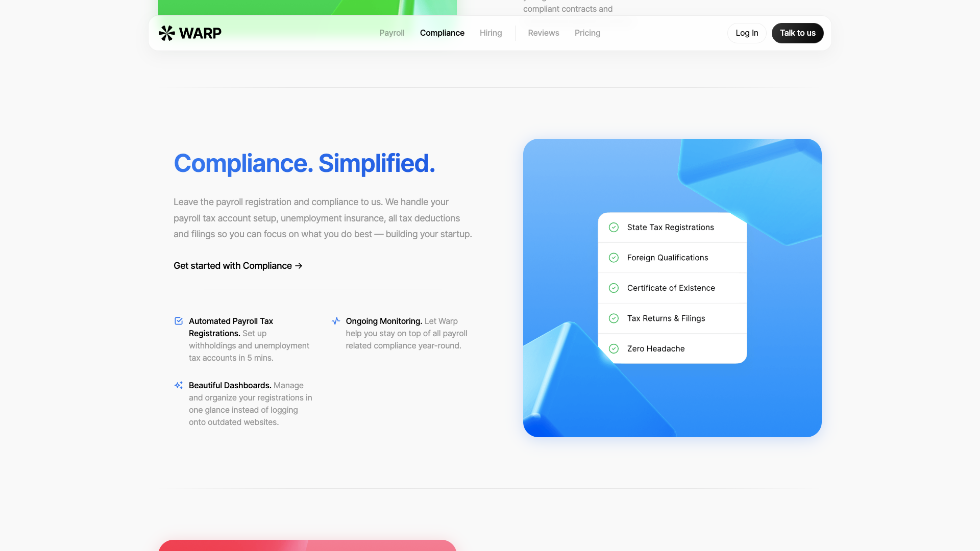
Task: Open the Payroll nav item
Action: 392,33
